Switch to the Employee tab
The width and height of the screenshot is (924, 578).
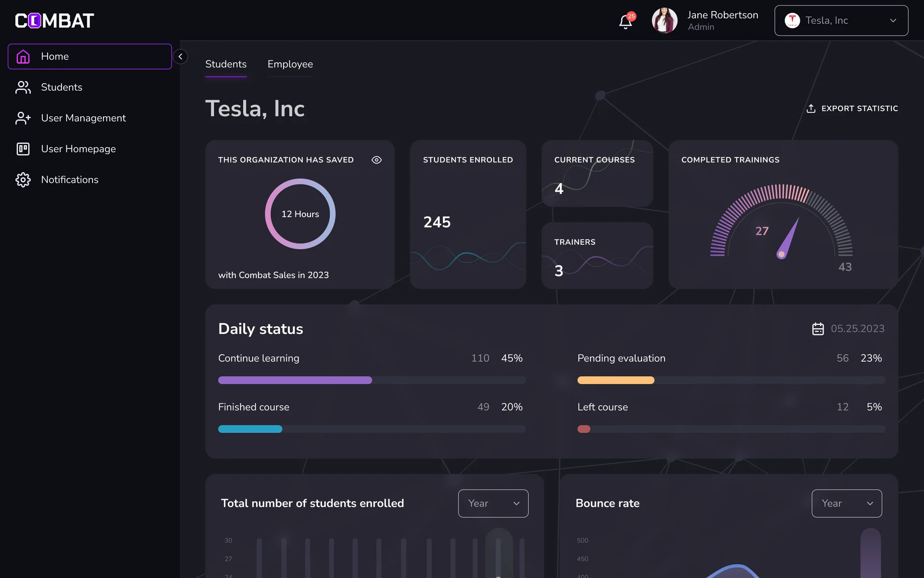pos(290,64)
